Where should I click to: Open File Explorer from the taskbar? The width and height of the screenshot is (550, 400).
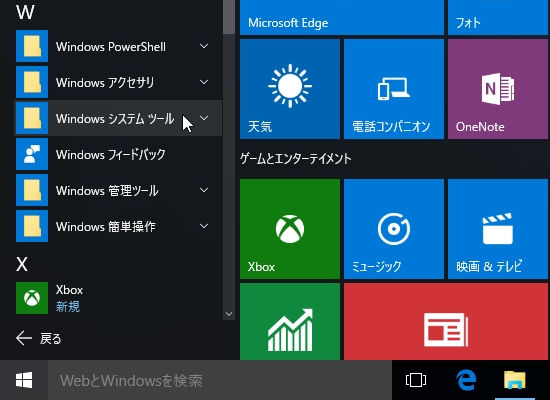[515, 380]
